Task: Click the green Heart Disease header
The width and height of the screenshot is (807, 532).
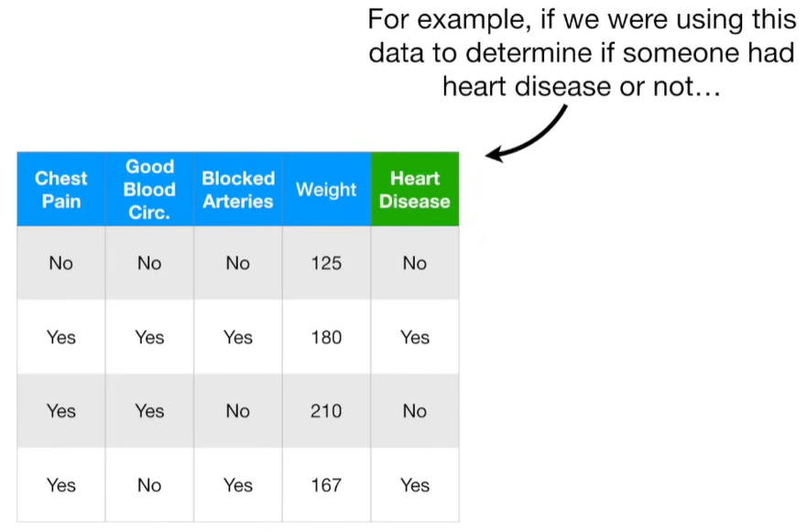Action: 414,190
